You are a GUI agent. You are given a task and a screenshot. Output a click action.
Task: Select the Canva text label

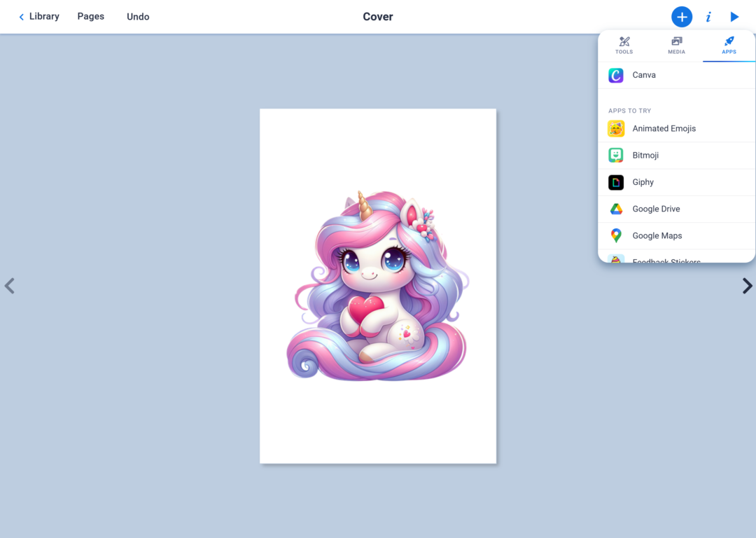tap(644, 75)
